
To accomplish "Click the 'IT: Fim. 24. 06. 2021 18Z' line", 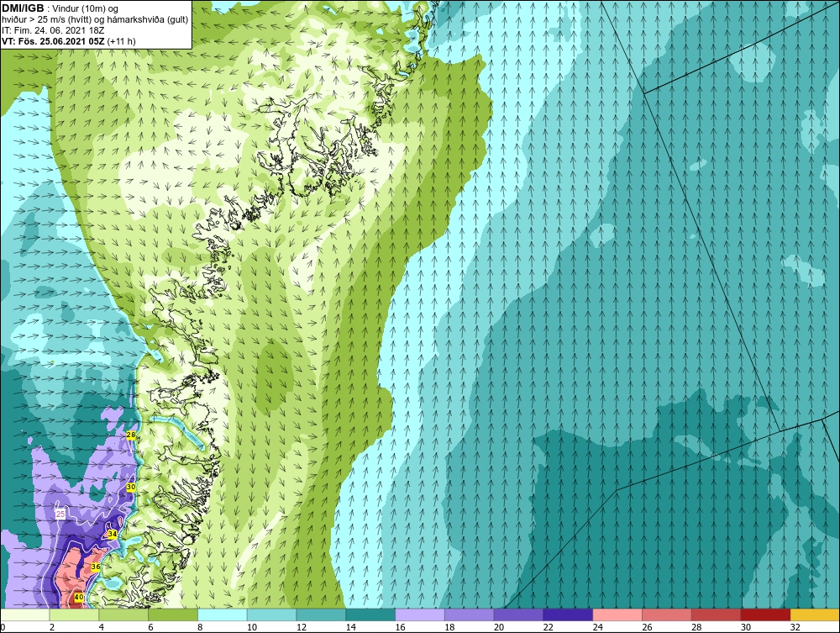I will (x=53, y=30).
